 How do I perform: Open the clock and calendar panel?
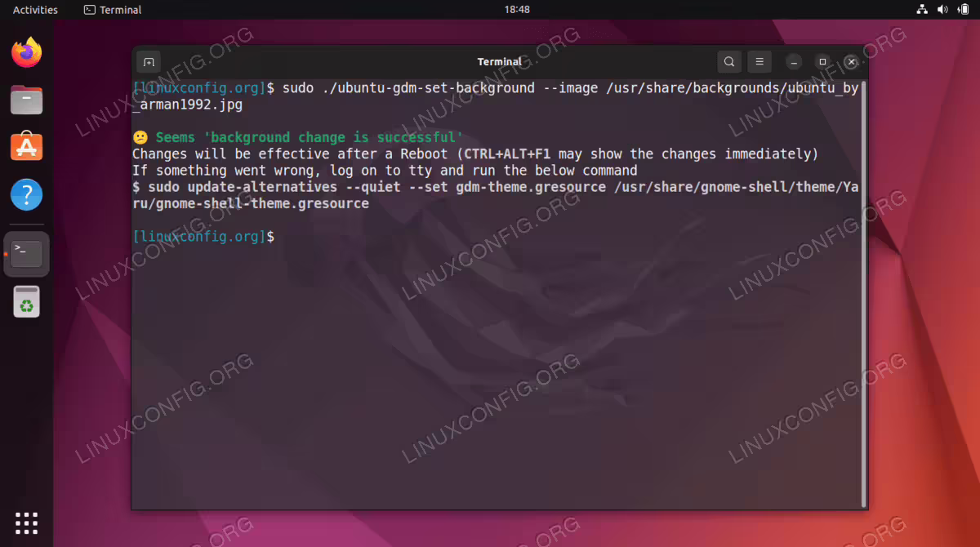tap(517, 10)
